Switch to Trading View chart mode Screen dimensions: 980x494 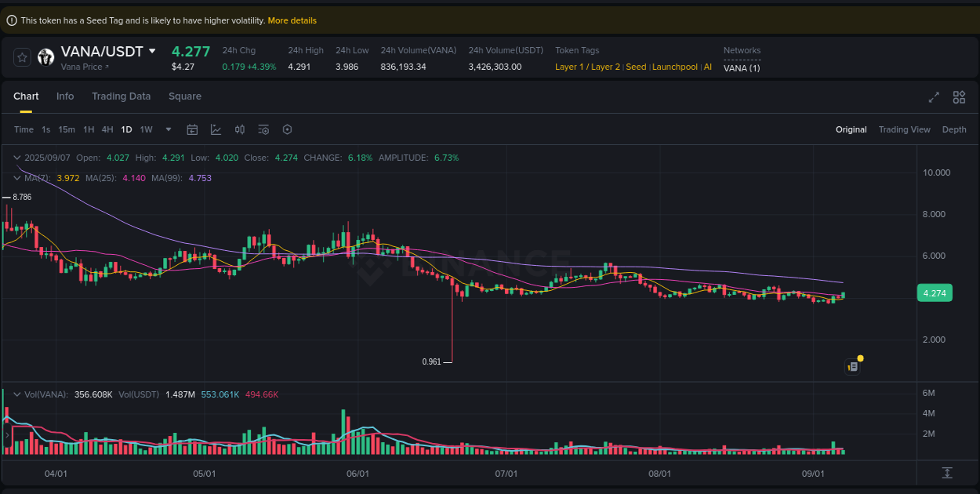(904, 129)
